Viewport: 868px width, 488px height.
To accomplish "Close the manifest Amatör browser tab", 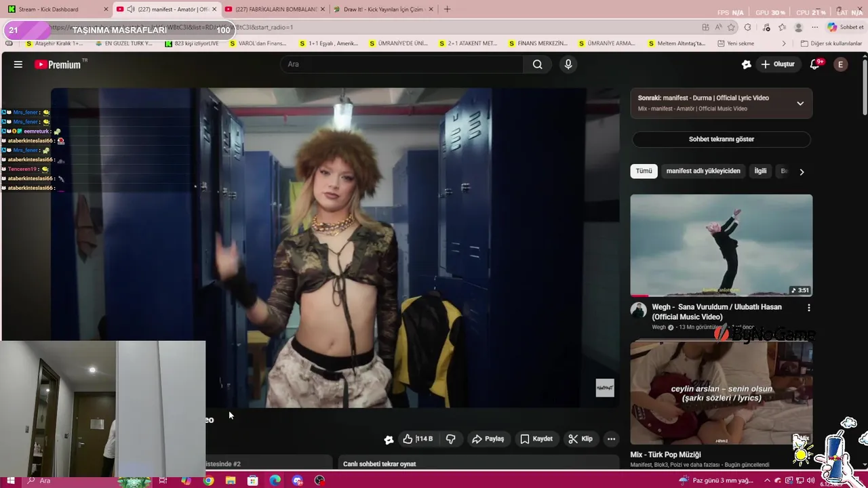I will [214, 9].
